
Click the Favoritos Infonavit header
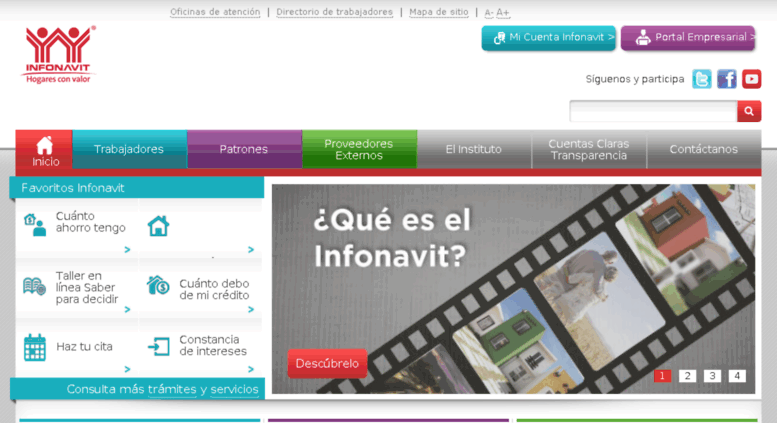(137, 188)
